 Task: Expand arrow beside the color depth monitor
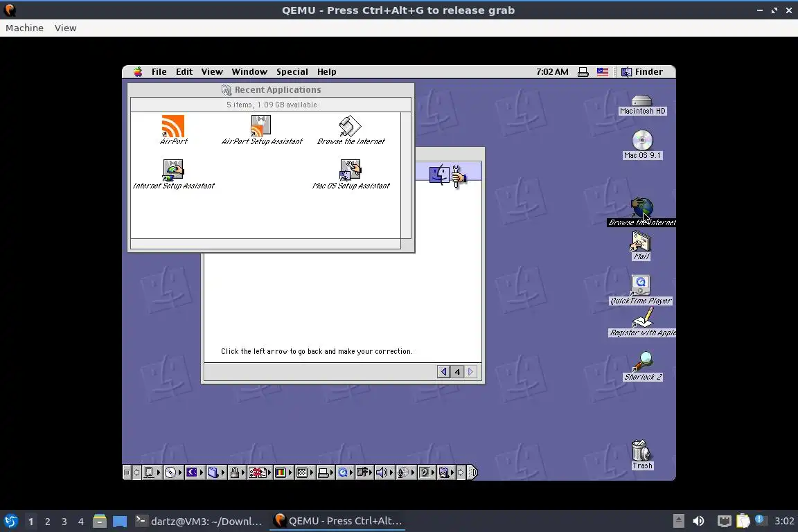click(290, 472)
